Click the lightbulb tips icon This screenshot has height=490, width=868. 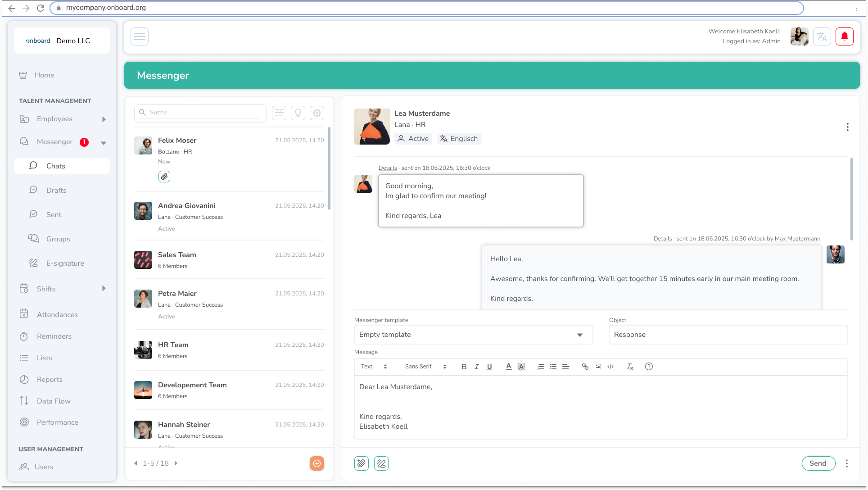(298, 113)
